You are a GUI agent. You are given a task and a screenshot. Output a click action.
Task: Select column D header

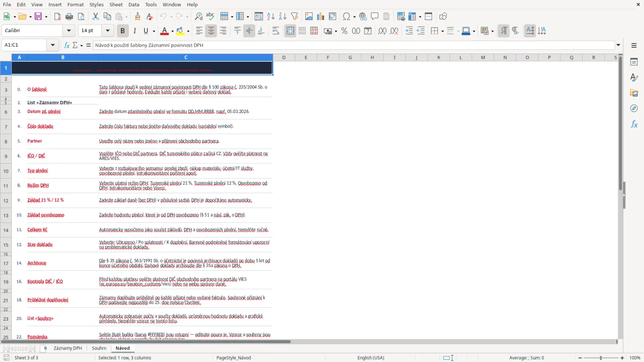tap(283, 57)
